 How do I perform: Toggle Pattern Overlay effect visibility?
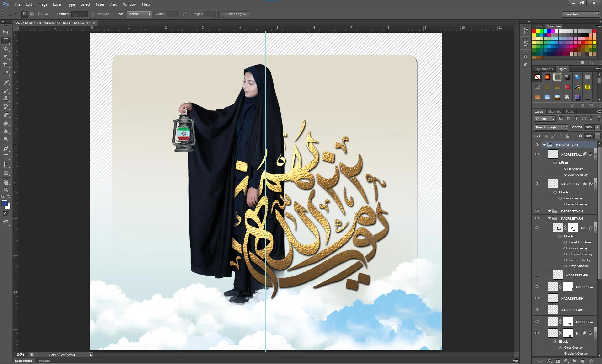[x=565, y=260]
